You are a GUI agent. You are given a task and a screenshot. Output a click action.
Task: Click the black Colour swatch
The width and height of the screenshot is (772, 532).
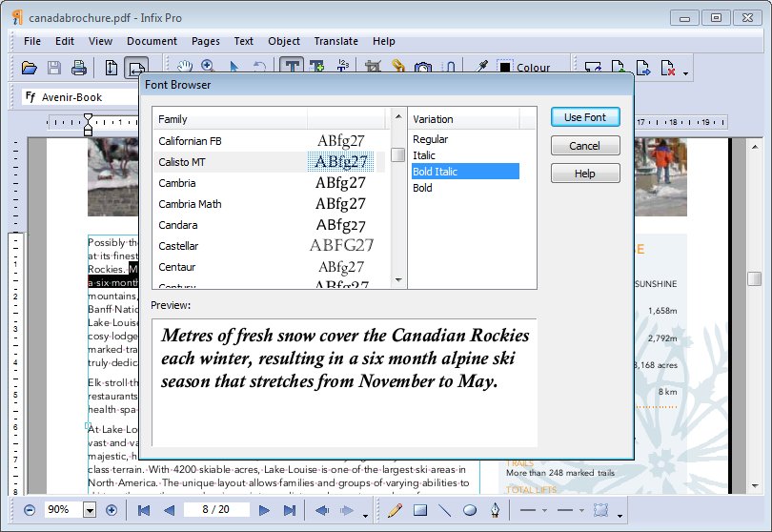click(504, 68)
